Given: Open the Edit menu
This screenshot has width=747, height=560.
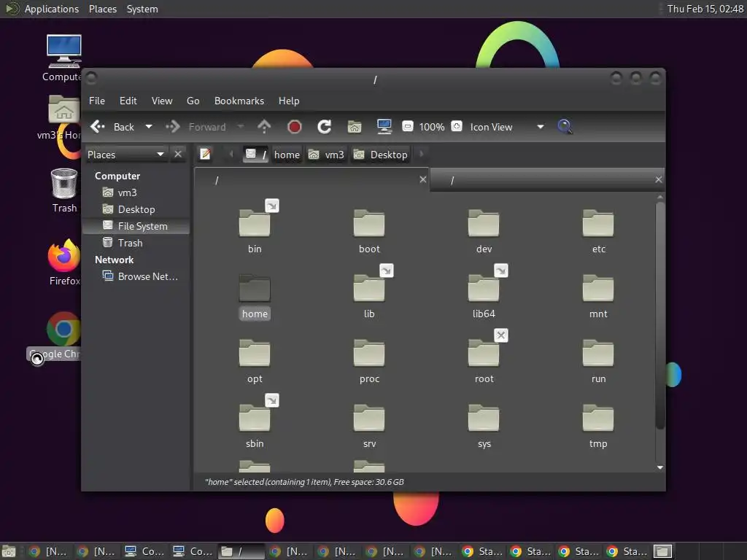Looking at the screenshot, I should click(128, 101).
